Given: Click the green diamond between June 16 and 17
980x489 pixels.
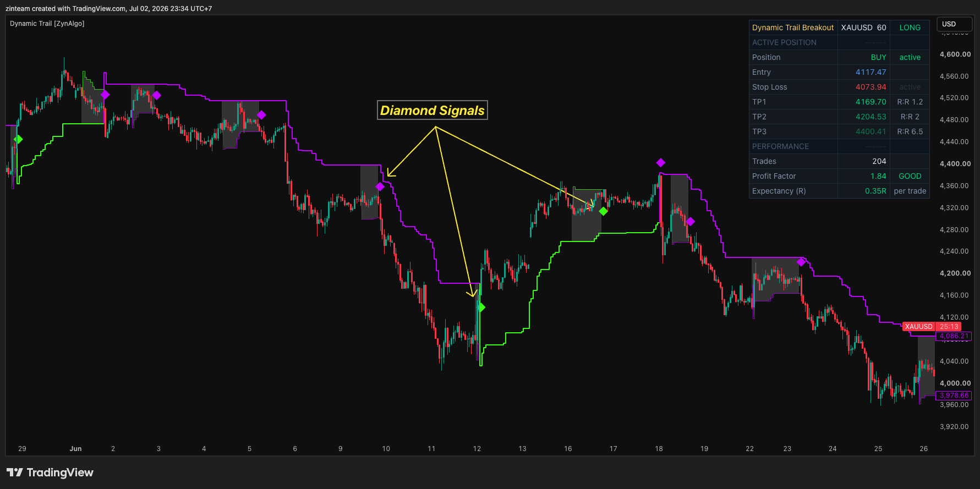Looking at the screenshot, I should pyautogui.click(x=604, y=211).
